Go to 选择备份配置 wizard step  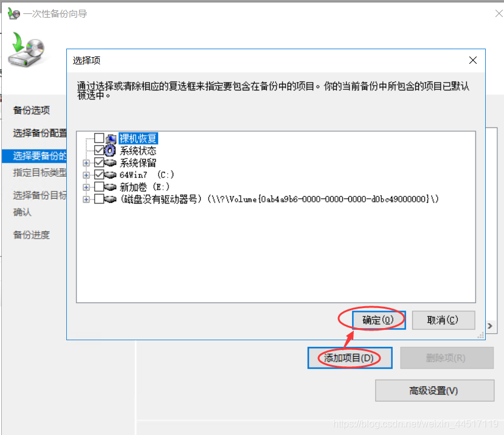coord(40,132)
